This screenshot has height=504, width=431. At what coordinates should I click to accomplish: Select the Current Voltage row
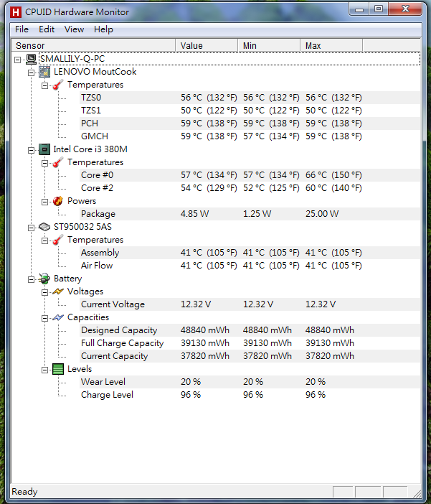250,304
